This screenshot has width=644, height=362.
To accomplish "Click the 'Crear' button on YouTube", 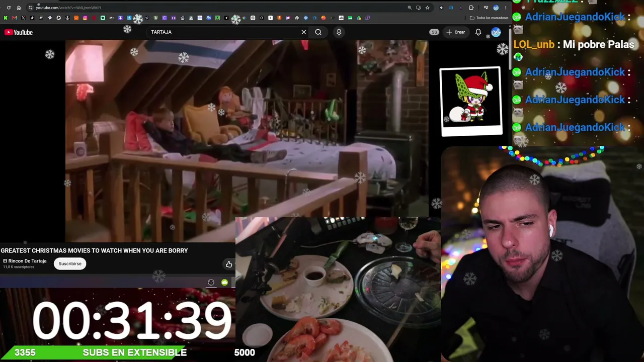I will pos(456,32).
